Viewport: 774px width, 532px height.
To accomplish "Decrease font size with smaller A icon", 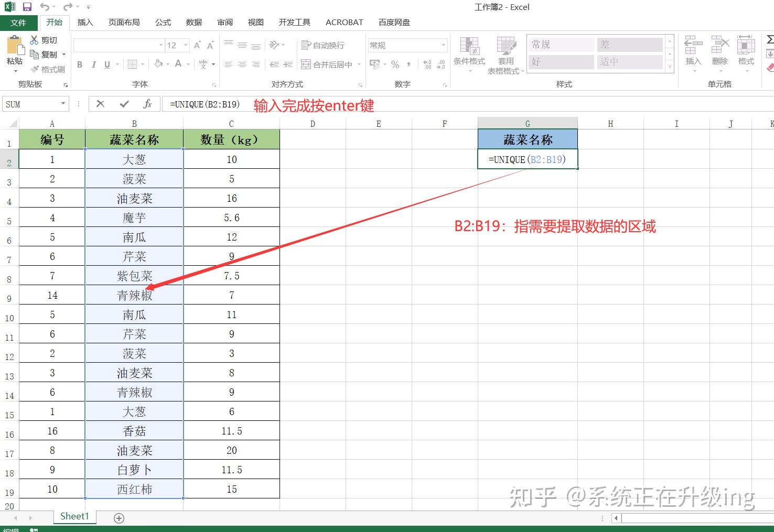I will (210, 45).
